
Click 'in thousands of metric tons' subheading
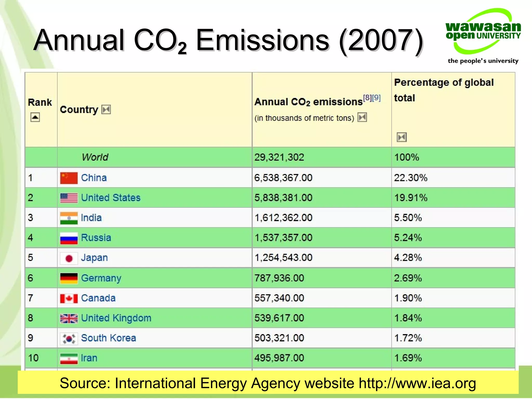click(x=304, y=118)
